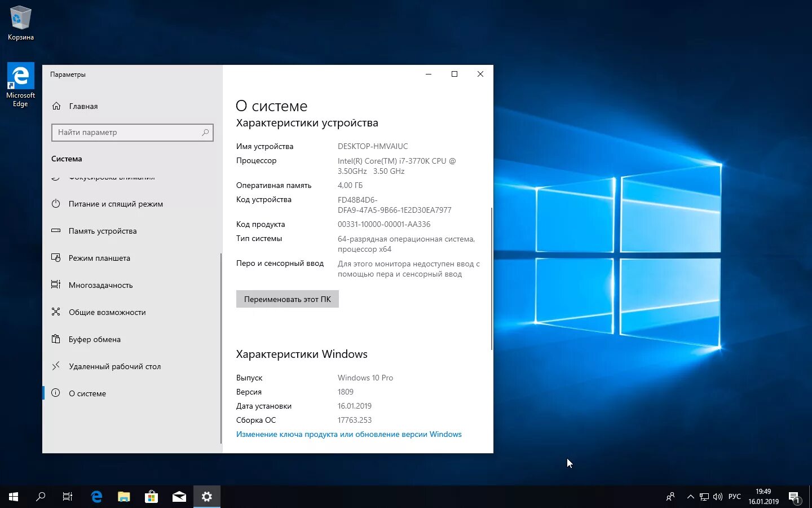Click the network icon in the system tray
This screenshot has width=812, height=508.
tap(704, 497)
